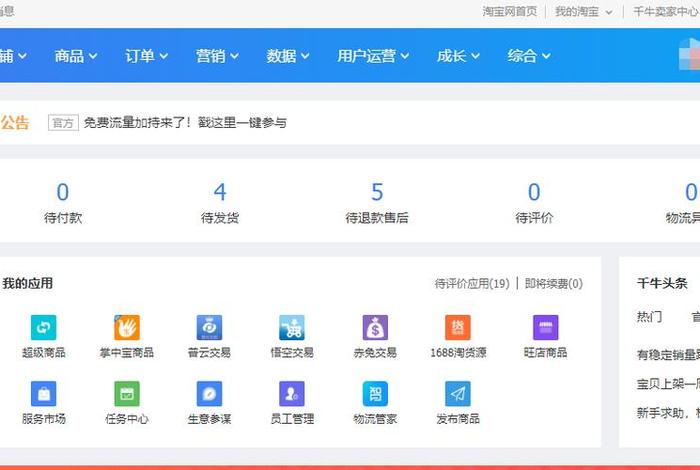
Task: Expand the 成长 menu
Action: point(458,56)
